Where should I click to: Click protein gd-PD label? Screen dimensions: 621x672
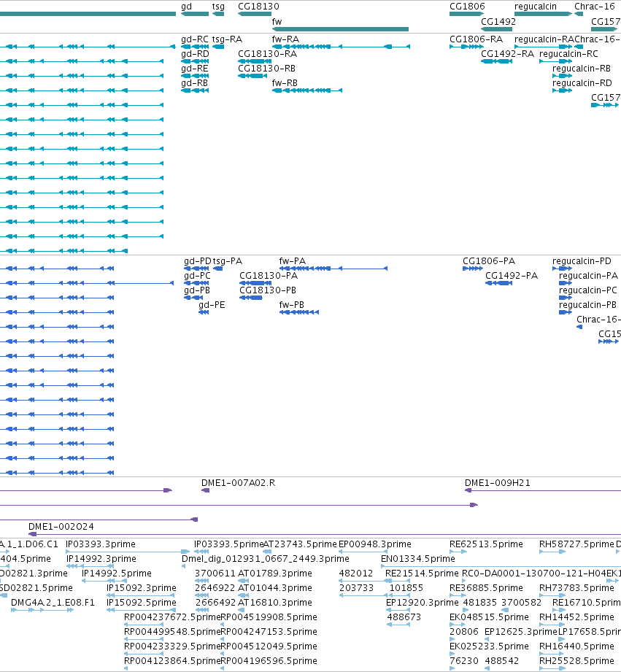[198, 261]
